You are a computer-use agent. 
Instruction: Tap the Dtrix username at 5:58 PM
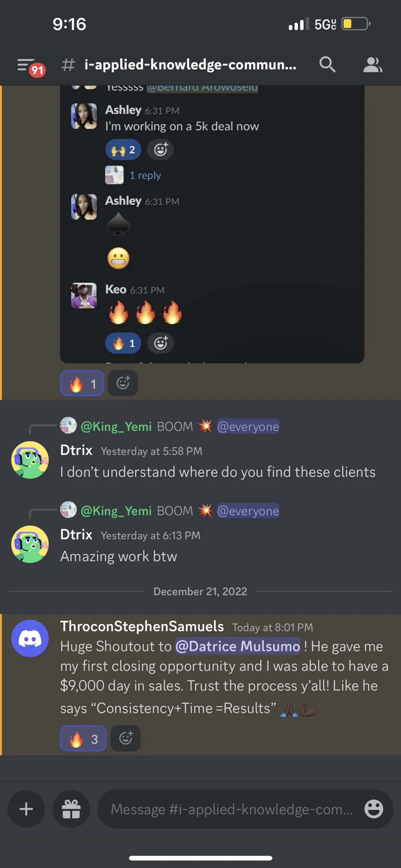click(77, 450)
